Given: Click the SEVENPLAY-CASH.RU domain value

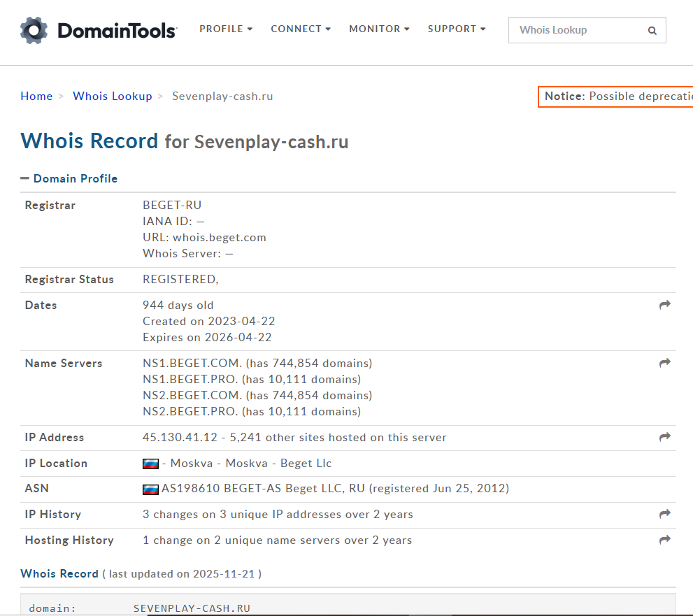Looking at the screenshot, I should (192, 608).
